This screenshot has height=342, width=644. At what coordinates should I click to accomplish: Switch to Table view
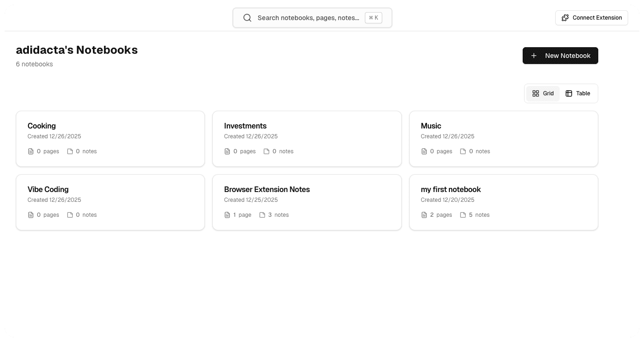[578, 93]
